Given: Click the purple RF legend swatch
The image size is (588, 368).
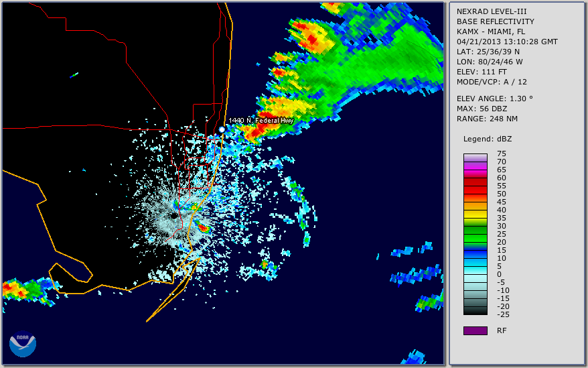Looking at the screenshot, I should (x=475, y=330).
